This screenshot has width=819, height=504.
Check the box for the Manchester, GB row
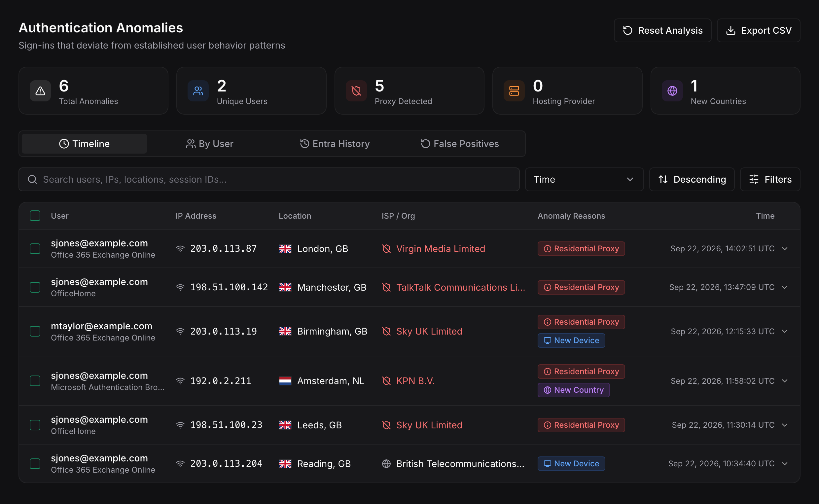point(35,287)
